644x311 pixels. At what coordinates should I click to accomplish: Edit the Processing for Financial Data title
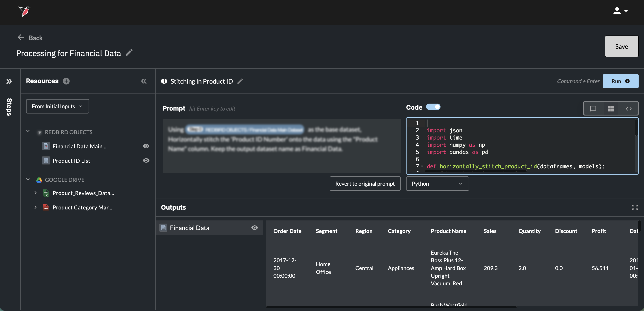click(129, 52)
